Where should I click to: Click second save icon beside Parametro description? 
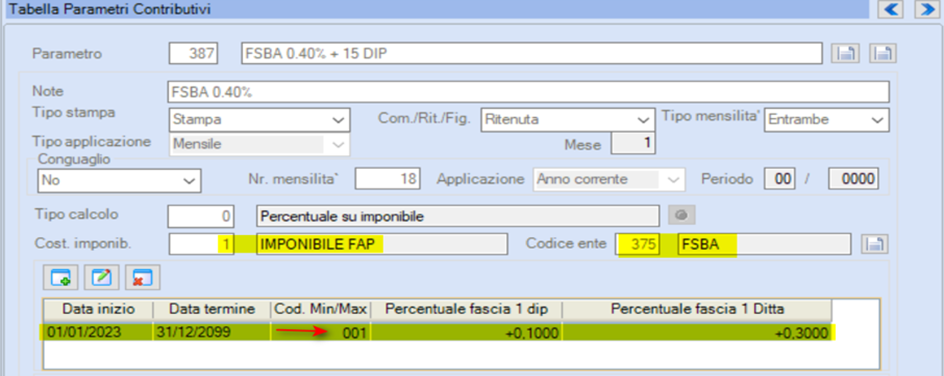coord(883,54)
